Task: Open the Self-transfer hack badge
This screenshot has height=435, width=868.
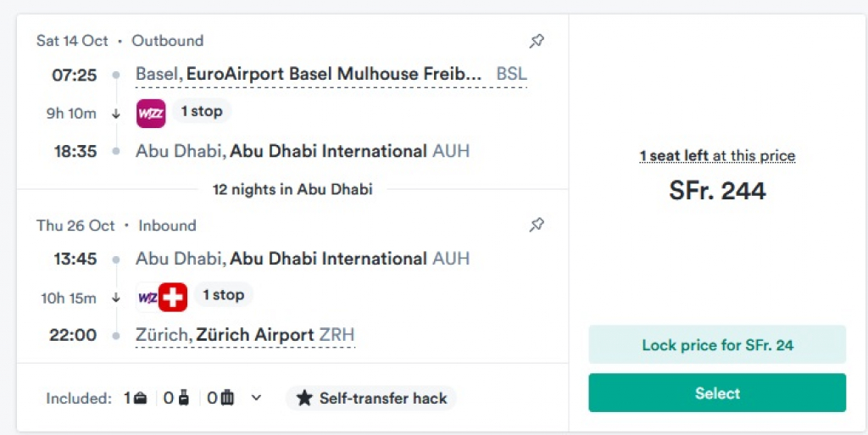Action: 371,399
